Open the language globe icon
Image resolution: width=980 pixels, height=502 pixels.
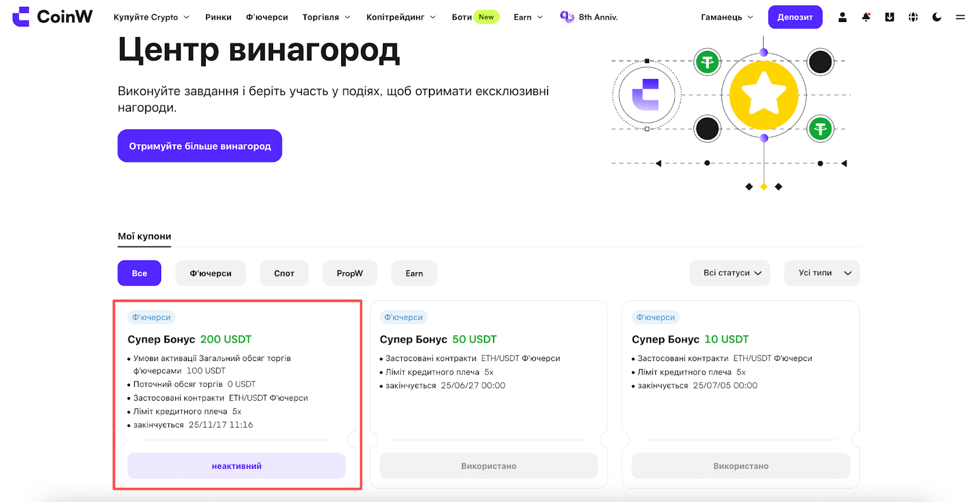pos(913,17)
